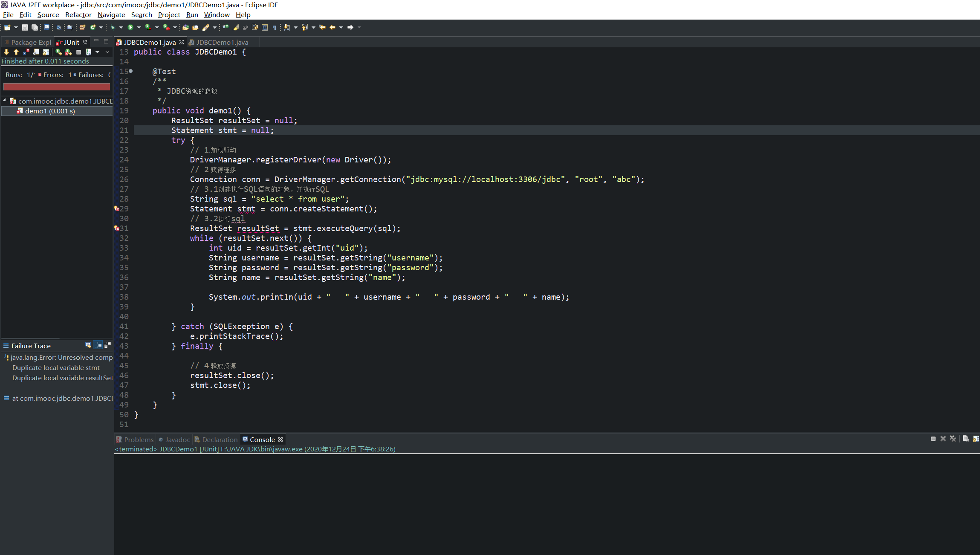Open the Coverage dropdown arrow
The height and width of the screenshot is (555, 980).
coord(157,27)
